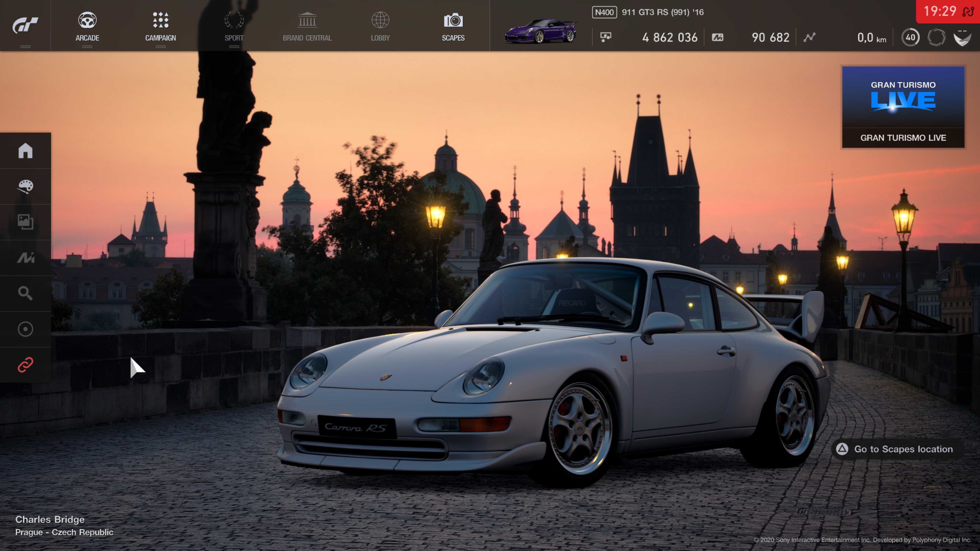Open the Campaign mode
This screenshot has width=980, height=551.
[161, 26]
